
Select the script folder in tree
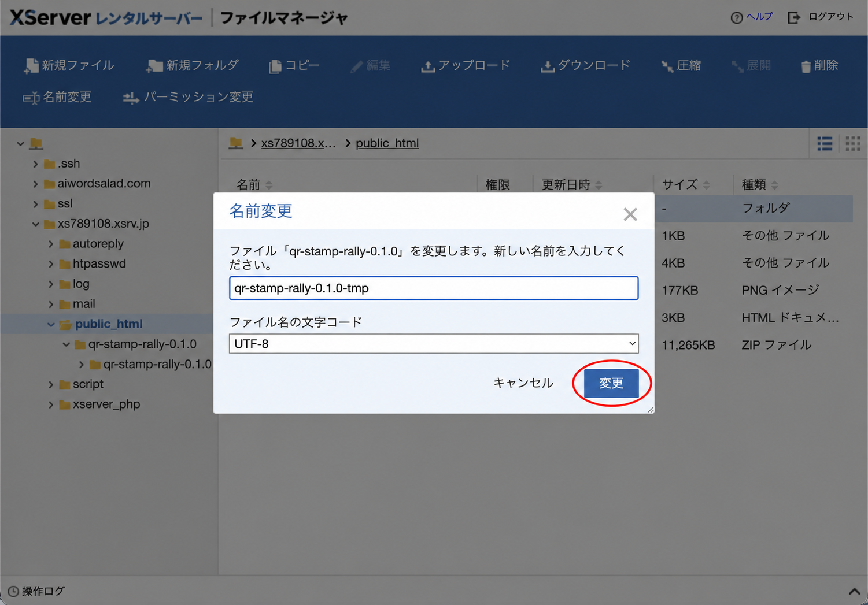[81, 384]
